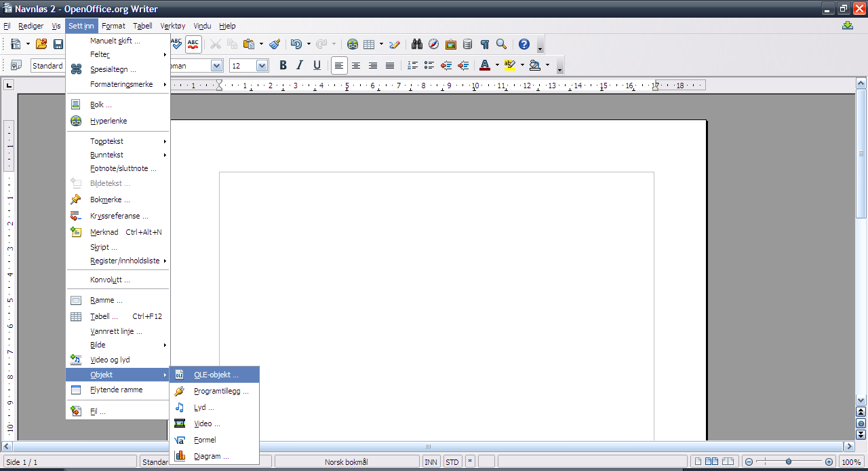This screenshot has height=471, width=868.
Task: Open the font size dropdown
Action: coord(262,66)
